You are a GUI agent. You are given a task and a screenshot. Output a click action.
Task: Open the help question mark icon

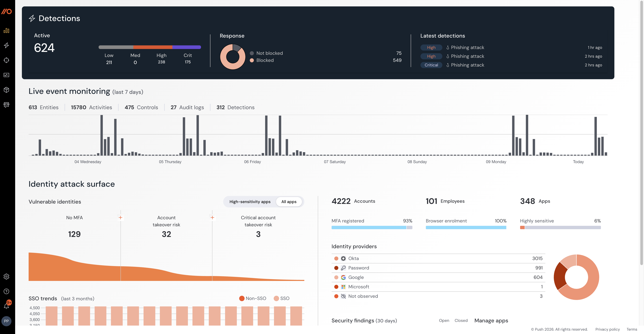click(x=7, y=291)
